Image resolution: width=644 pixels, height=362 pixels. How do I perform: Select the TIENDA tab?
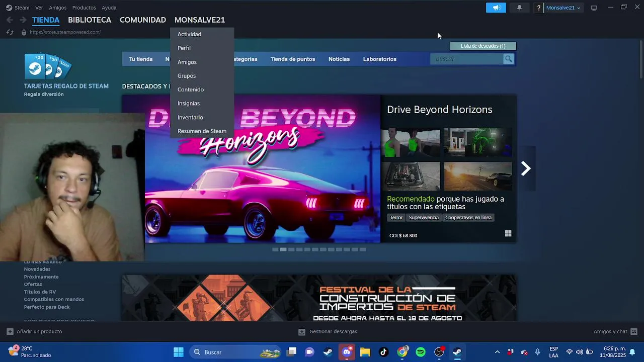pos(46,20)
